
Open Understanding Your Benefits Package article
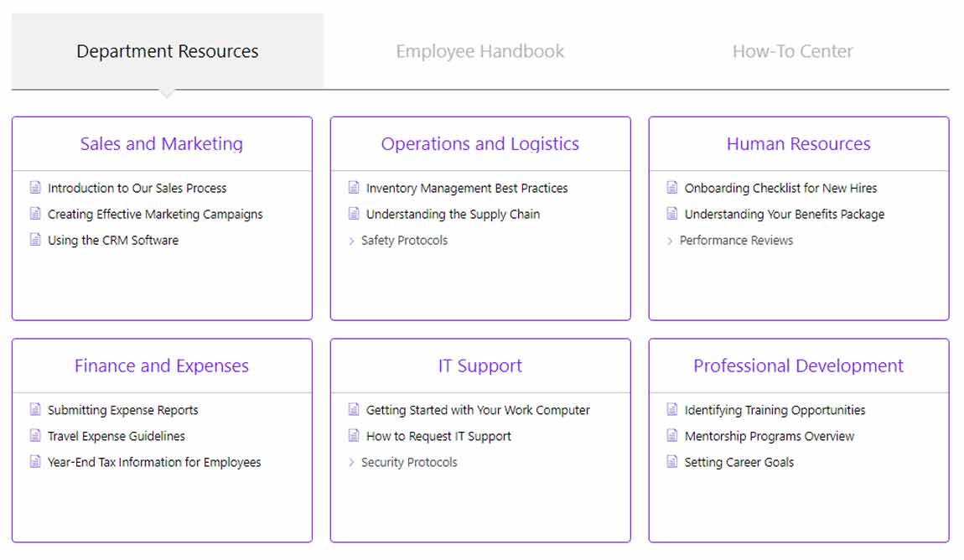coord(784,214)
